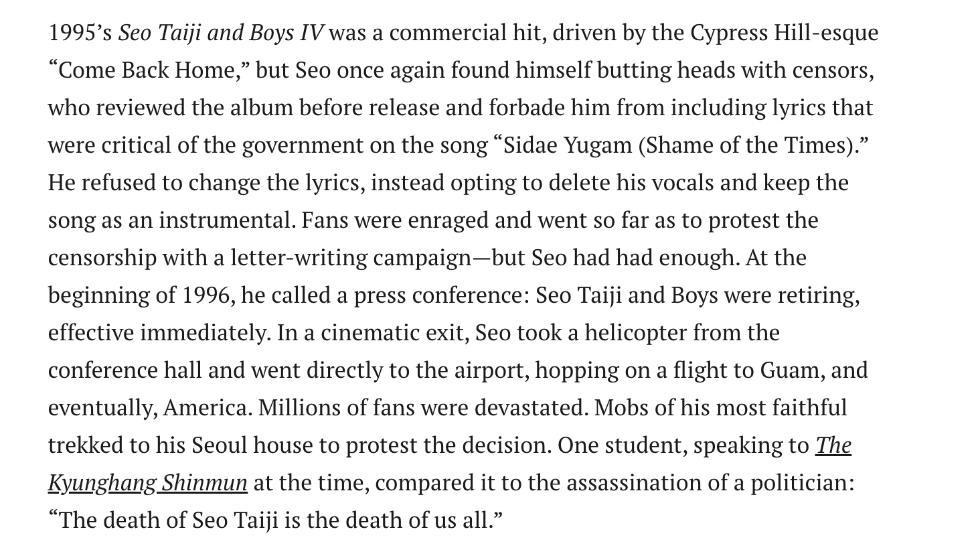
Task: Click the italic album title Seo Taiji and Boys IV
Action: pos(221,33)
